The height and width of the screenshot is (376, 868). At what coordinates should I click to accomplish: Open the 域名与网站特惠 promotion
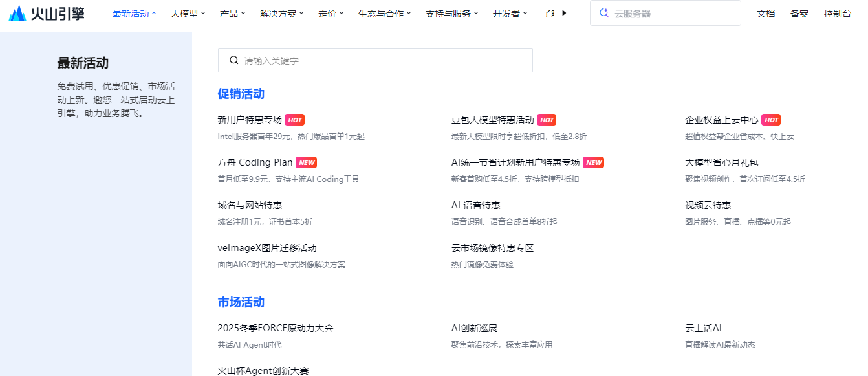[x=250, y=205]
